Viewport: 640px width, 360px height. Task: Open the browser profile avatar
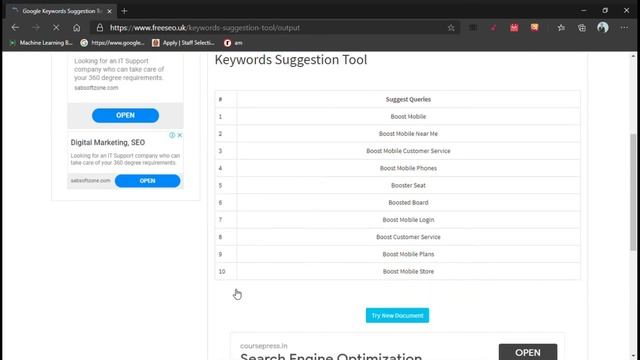coord(603,27)
